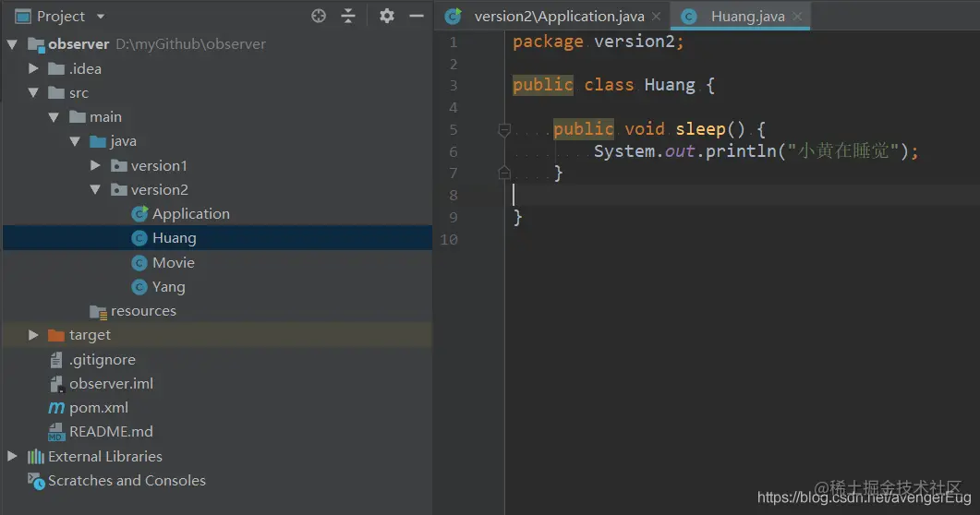The width and height of the screenshot is (980, 515).
Task: Click the Project panel title label
Action: click(61, 17)
